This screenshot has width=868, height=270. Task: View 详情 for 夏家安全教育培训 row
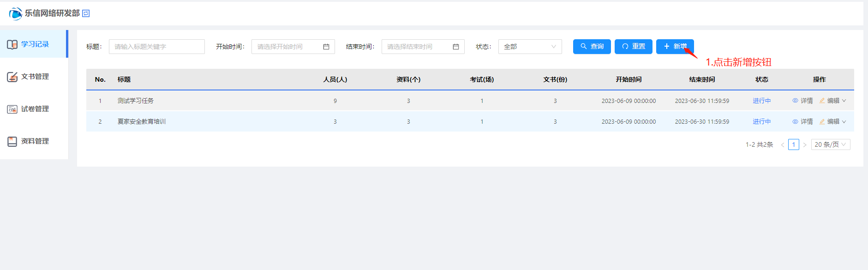[802, 121]
